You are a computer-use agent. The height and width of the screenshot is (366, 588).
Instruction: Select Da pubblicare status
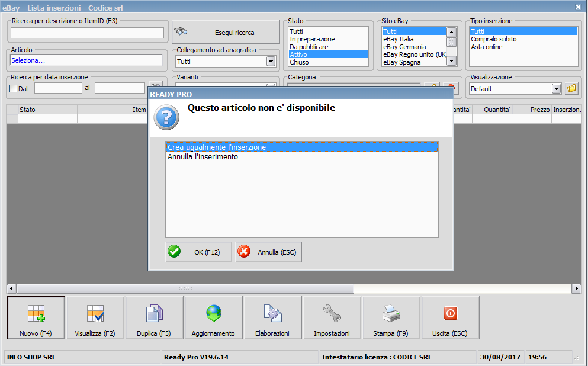pyautogui.click(x=328, y=47)
